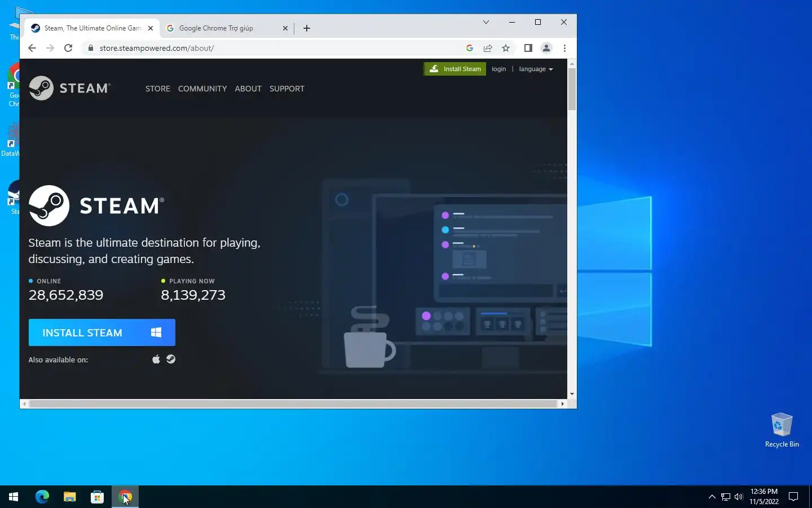Open the Chrome profile icon
Viewport: 812px width, 508px height.
(x=546, y=48)
